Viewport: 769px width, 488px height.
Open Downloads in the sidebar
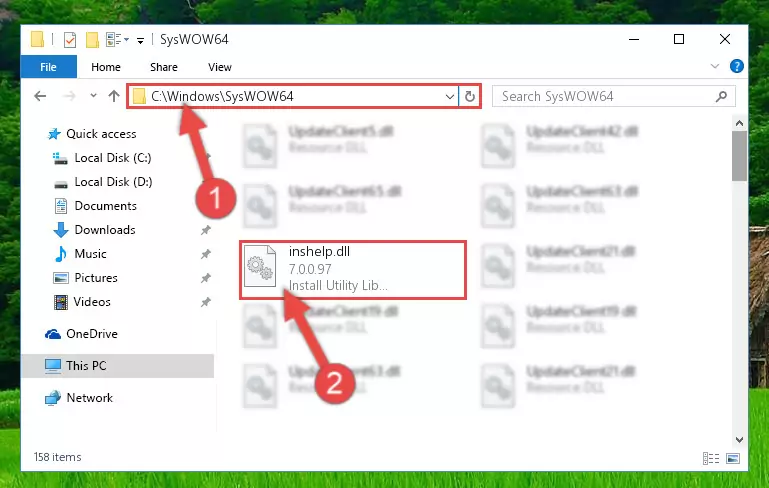[x=105, y=230]
